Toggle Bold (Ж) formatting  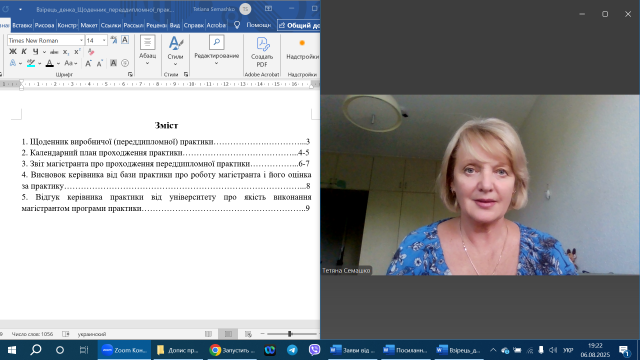coord(13,52)
